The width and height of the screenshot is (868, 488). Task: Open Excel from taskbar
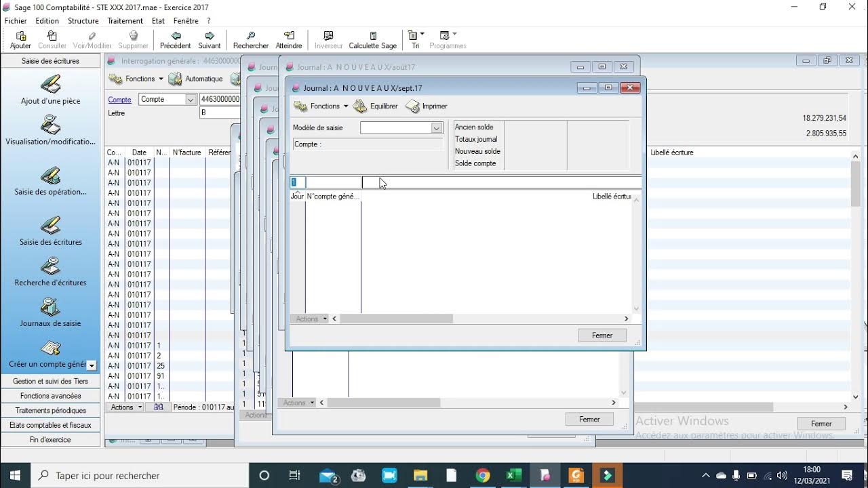click(x=513, y=475)
